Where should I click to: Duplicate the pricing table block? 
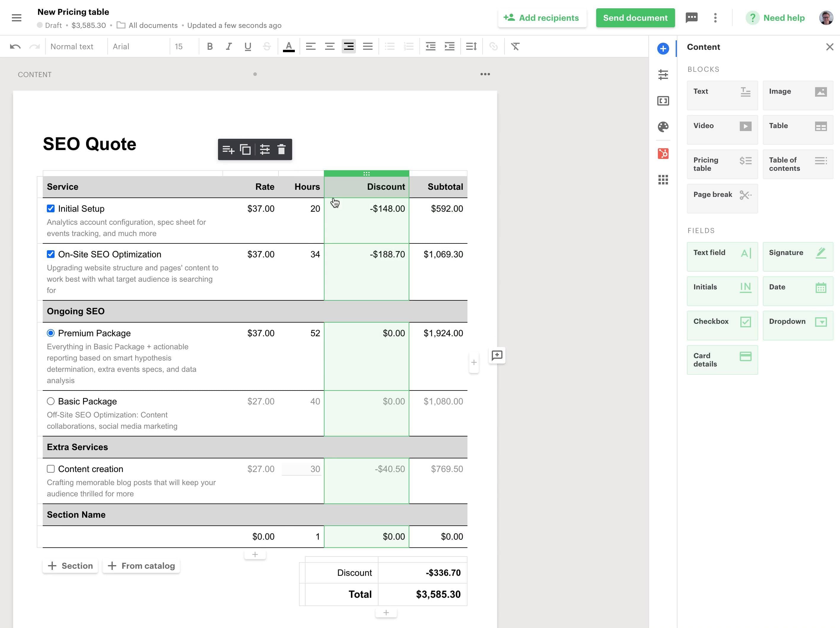(245, 150)
